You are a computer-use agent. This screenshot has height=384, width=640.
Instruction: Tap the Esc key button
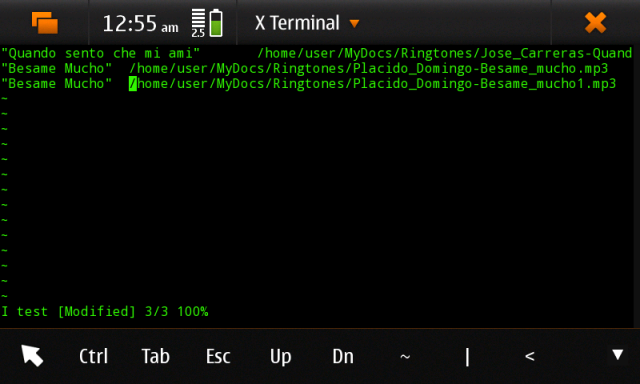pyautogui.click(x=218, y=356)
